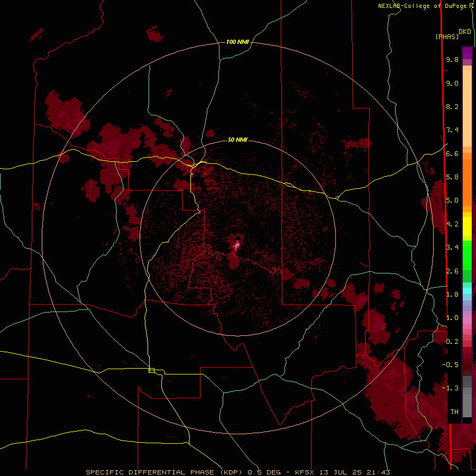Click the 1.0 value on the color scale
The image size is (476, 476).
point(452,318)
